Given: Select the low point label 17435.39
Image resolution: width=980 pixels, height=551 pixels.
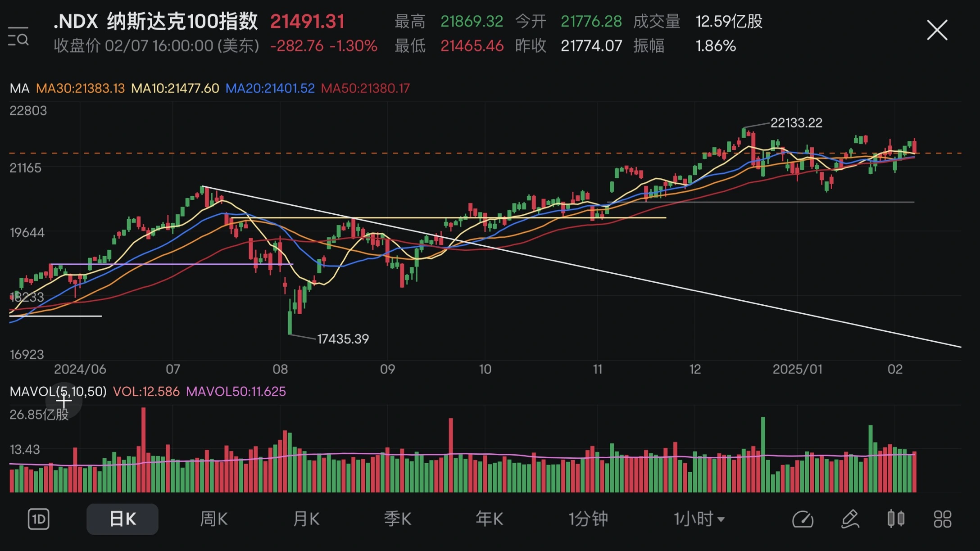Looking at the screenshot, I should (x=343, y=339).
